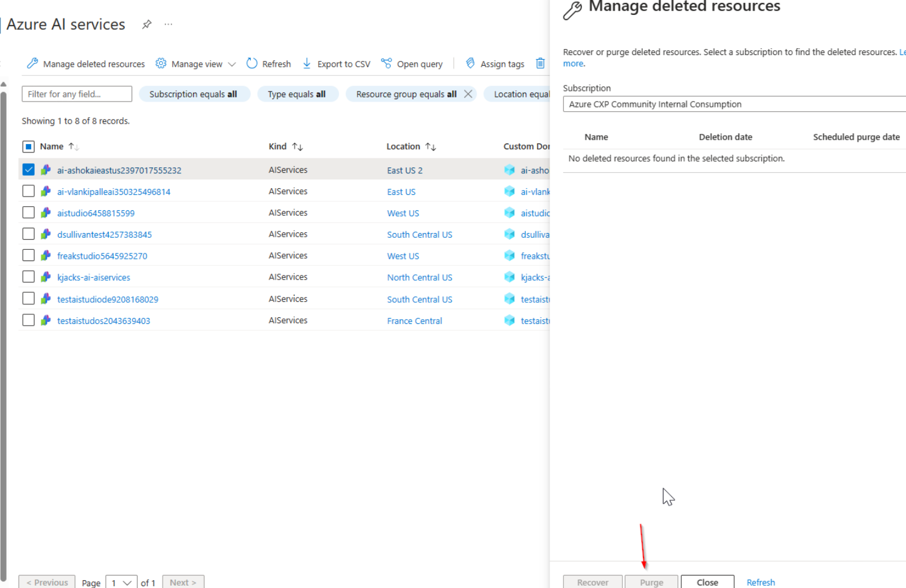Image resolution: width=906 pixels, height=588 pixels.
Task: Click the North Central US location link
Action: click(x=420, y=278)
